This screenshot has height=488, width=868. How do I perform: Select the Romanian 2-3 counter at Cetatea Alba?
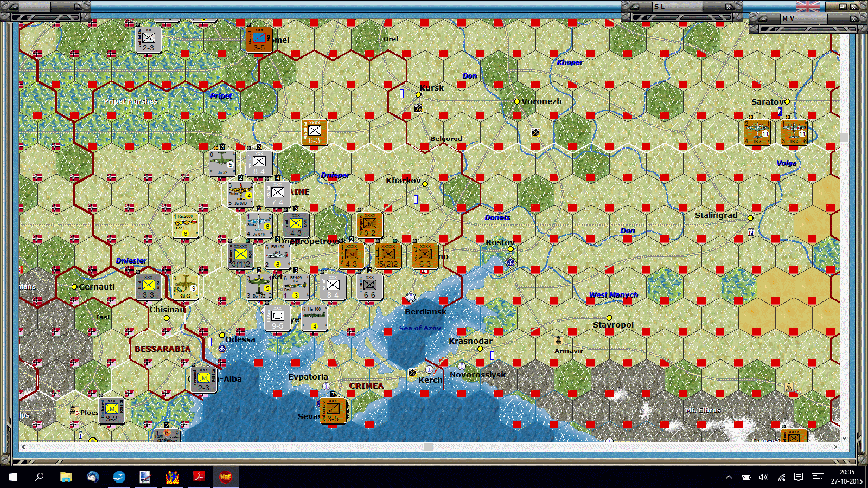(203, 379)
